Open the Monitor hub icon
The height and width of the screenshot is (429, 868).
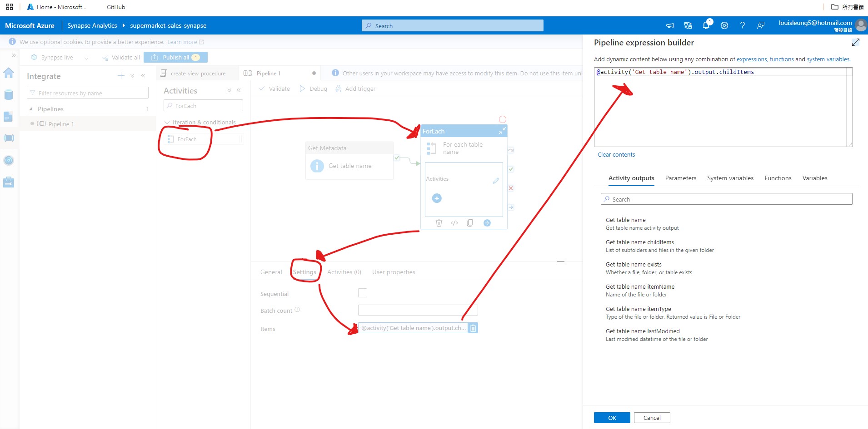coord(9,160)
